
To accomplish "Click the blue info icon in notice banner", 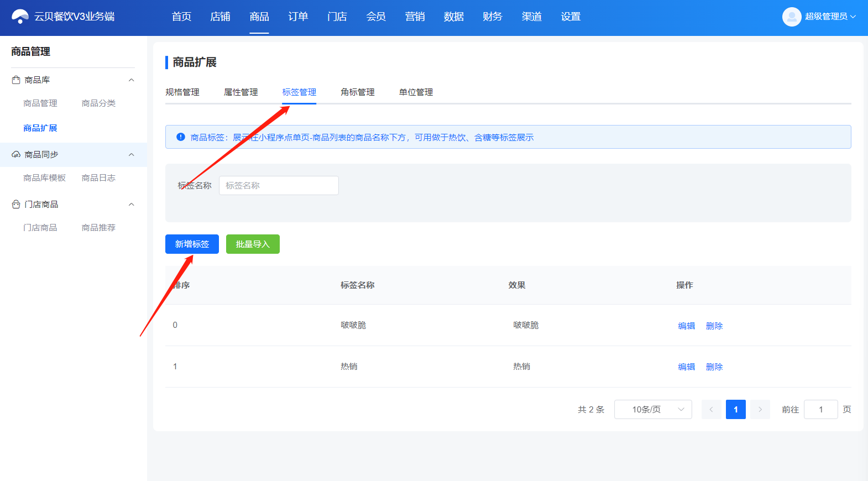I will pos(180,137).
